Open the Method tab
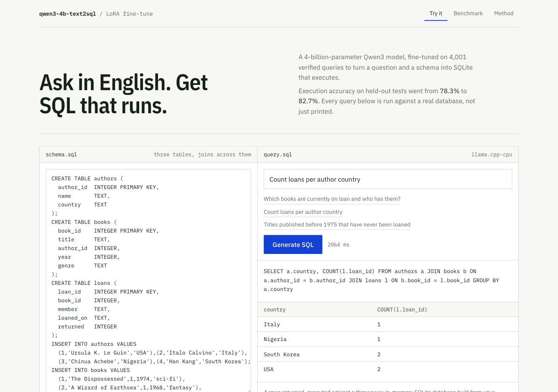This screenshot has height=392, width=558. pos(504,14)
